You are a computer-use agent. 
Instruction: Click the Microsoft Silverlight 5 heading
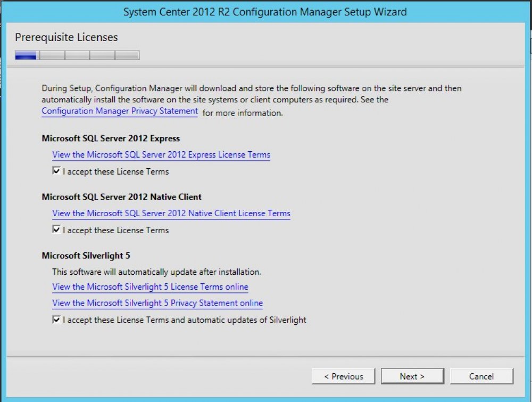[86, 256]
